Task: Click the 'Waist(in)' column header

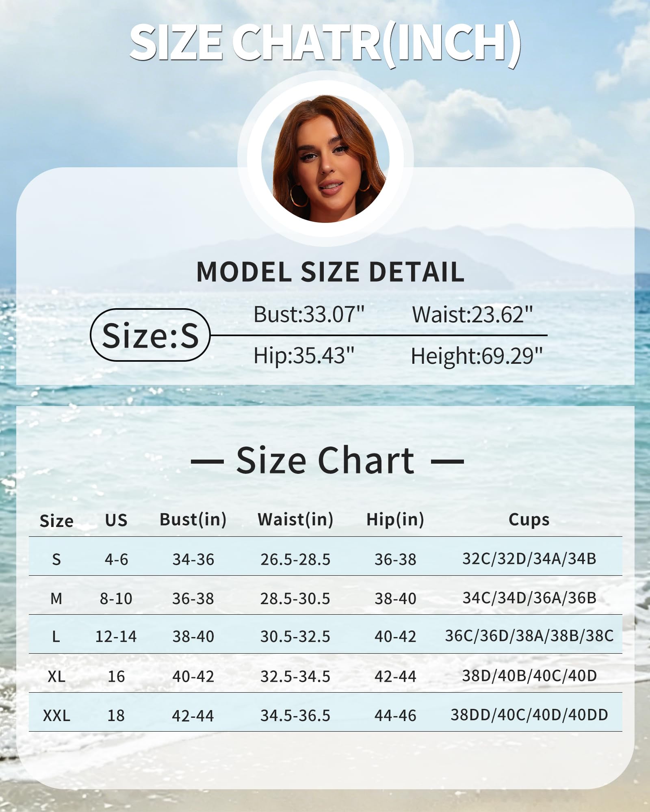Action: coord(295,520)
